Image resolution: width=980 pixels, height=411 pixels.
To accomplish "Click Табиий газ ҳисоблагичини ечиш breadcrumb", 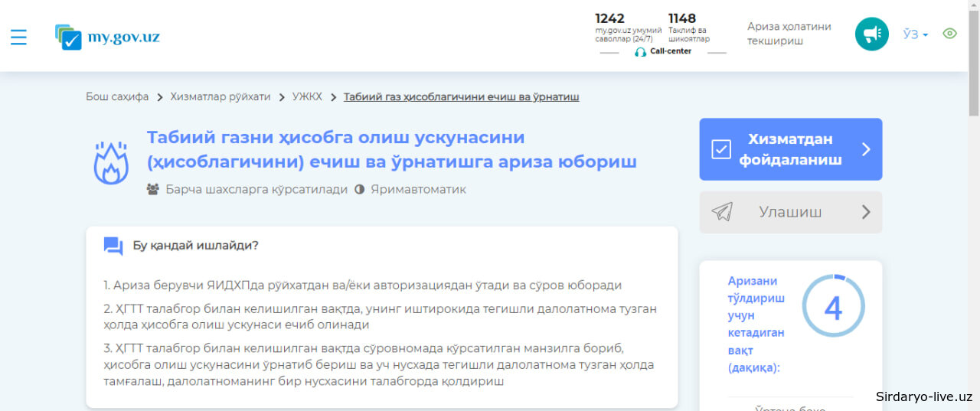I will coord(461,97).
